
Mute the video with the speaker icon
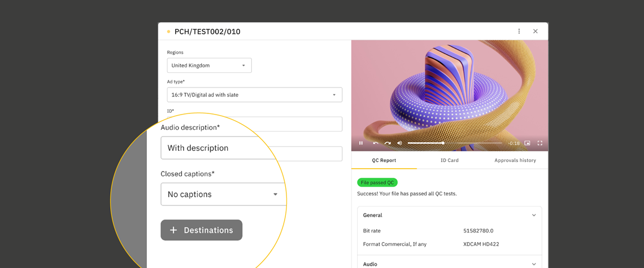399,143
